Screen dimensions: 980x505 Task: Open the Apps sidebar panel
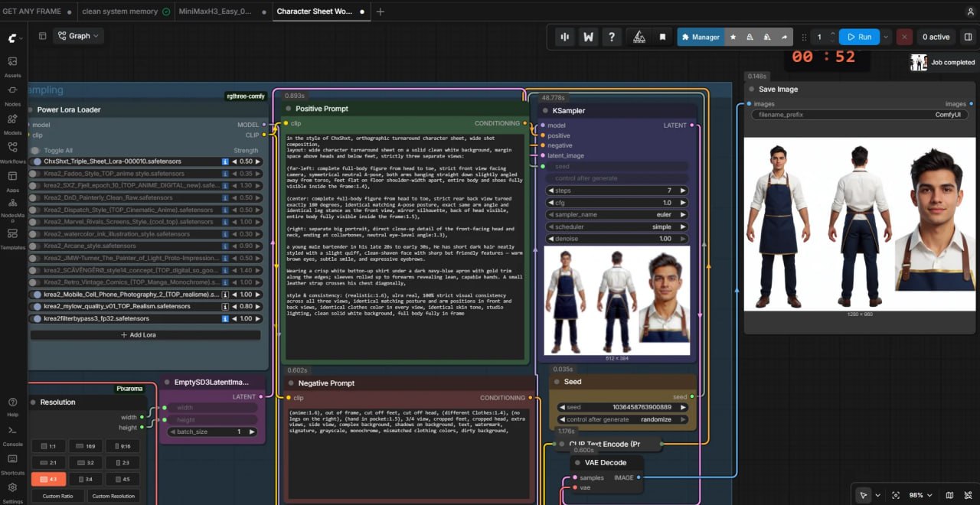[12, 180]
